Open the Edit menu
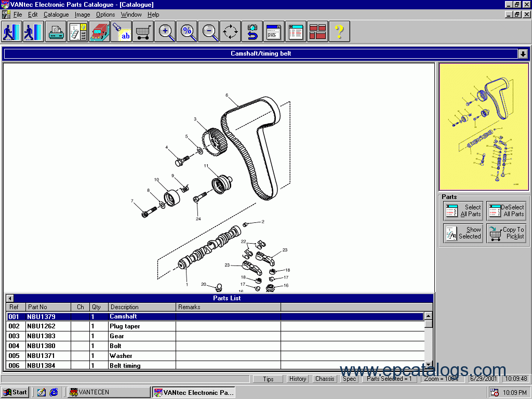This screenshot has height=399, width=532. (x=33, y=15)
